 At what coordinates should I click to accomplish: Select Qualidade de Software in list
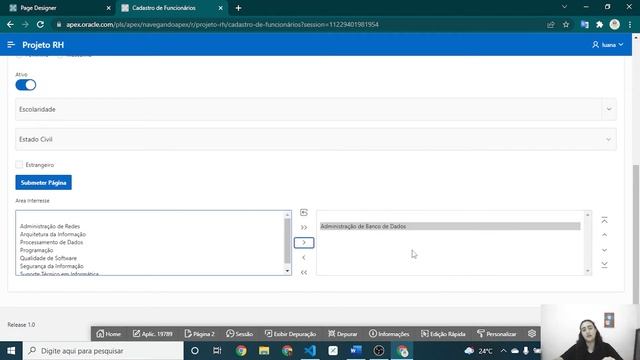48,258
